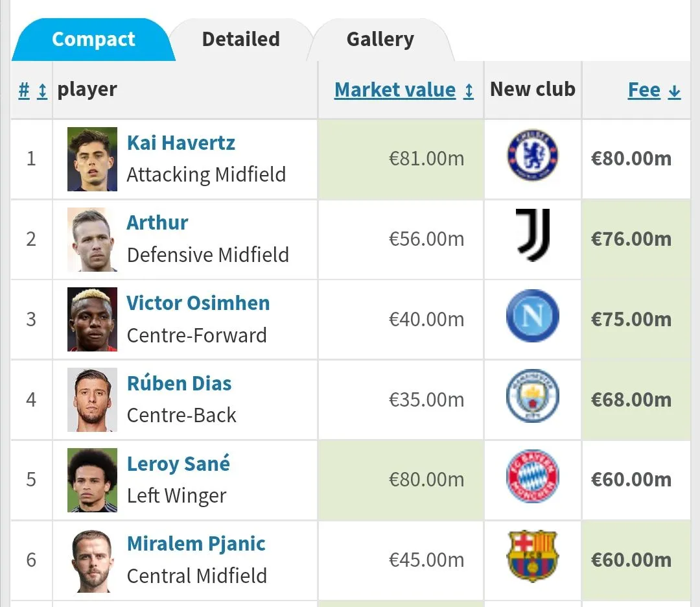
Task: Sort descending by the Fee arrow
Action: 674,91
